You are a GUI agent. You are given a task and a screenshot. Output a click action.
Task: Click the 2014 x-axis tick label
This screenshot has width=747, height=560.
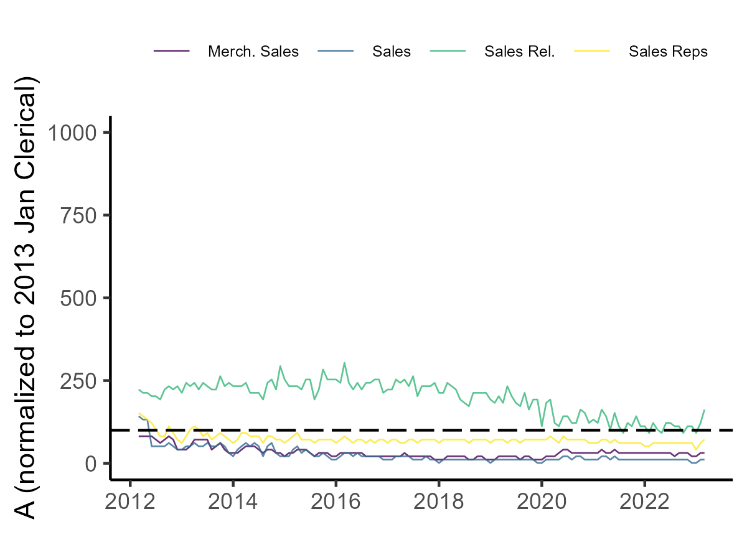[x=233, y=501]
